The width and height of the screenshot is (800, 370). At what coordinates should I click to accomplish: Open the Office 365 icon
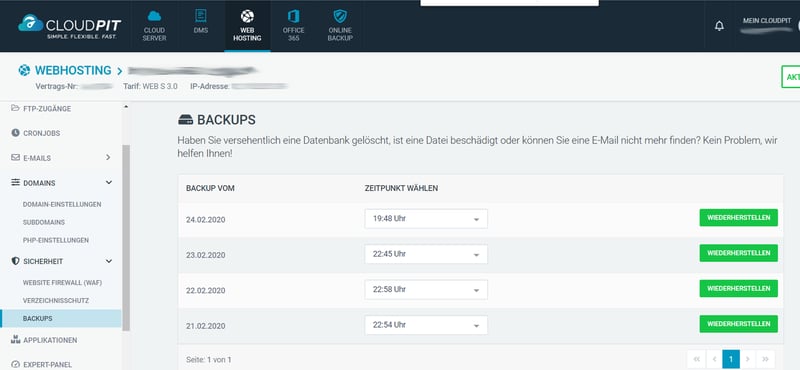tap(293, 16)
